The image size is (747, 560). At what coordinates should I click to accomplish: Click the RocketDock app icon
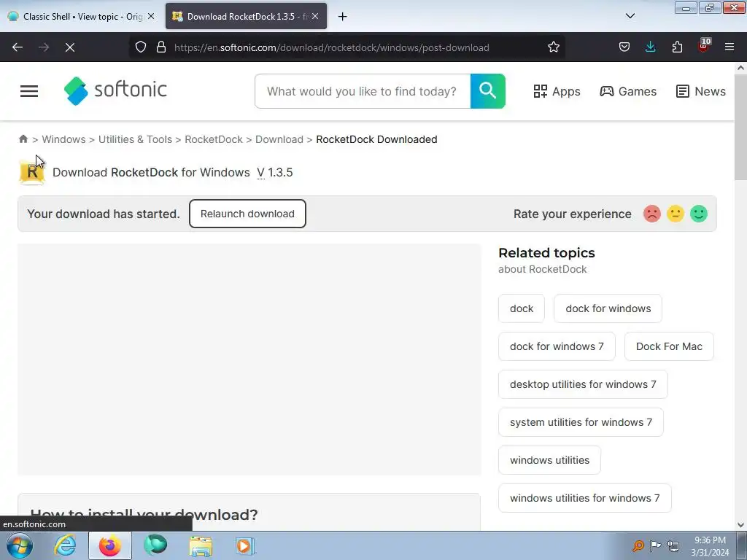[x=32, y=172]
